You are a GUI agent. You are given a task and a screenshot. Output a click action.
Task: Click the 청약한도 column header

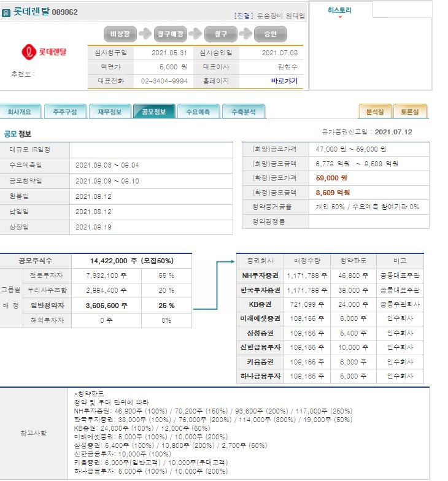[353, 261]
